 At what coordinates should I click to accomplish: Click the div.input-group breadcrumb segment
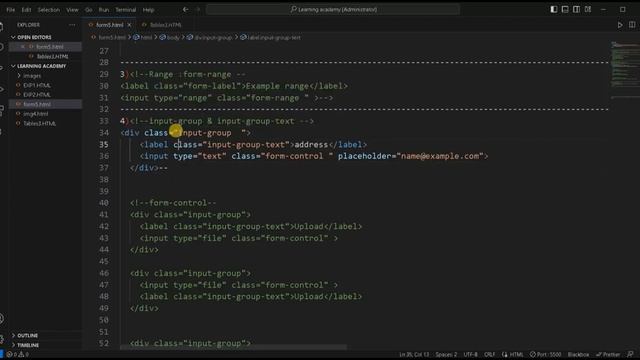[209, 38]
